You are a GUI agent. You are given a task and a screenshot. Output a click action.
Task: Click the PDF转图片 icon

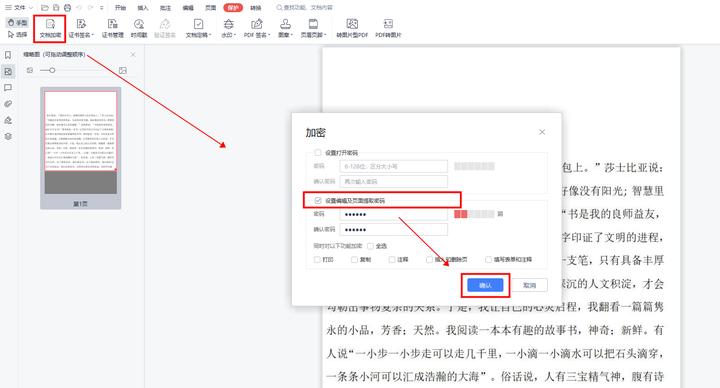388,24
